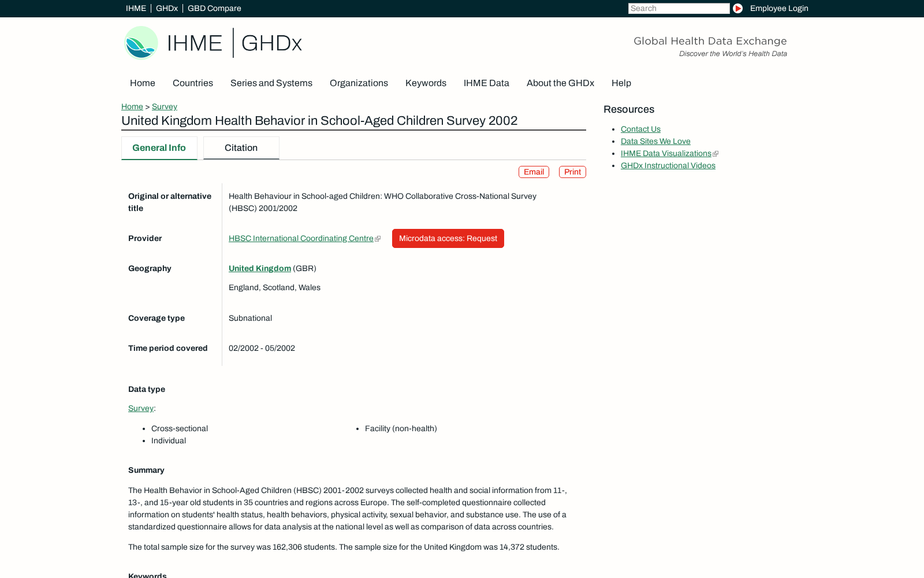The height and width of the screenshot is (578, 924).
Task: Click the 'Summary' section heading
Action: [x=146, y=470]
